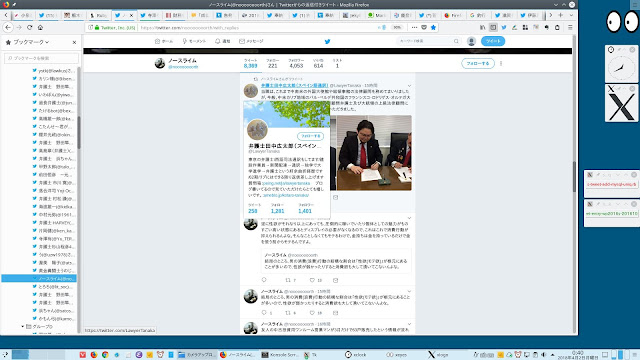The image size is (640, 360).
Task: Open LawyerTanaka retweeted tweet author name link
Action: (x=295, y=85)
